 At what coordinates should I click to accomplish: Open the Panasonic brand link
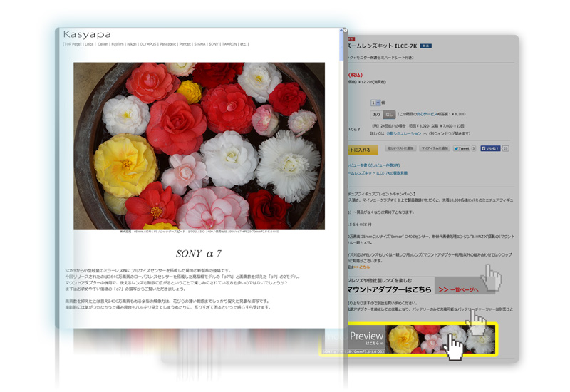tap(167, 44)
